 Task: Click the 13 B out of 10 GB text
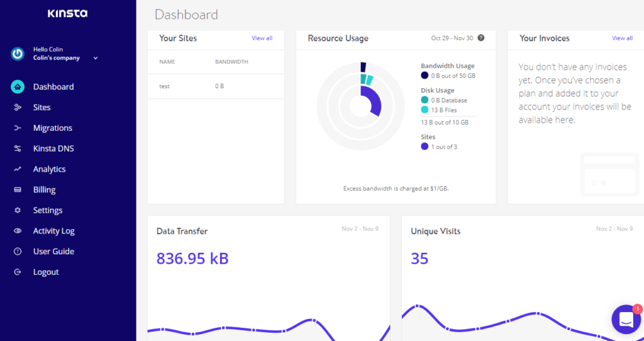click(445, 123)
